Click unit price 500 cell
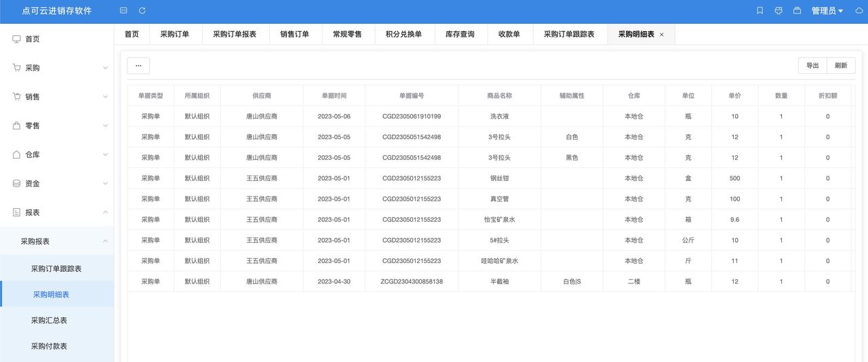This screenshot has height=362, width=868. click(x=735, y=178)
